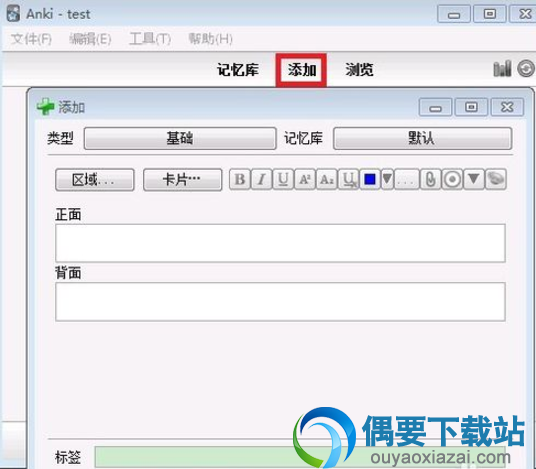
Task: Apply subscript formatting
Action: click(326, 179)
